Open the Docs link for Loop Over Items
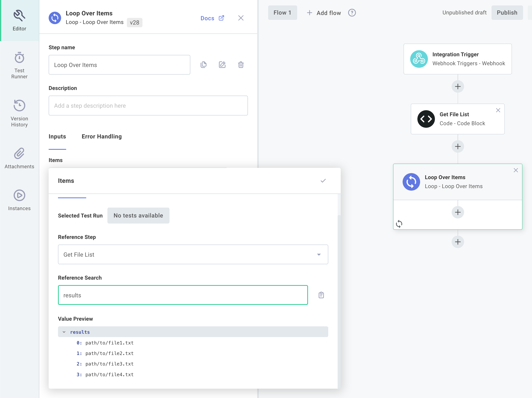Image resolution: width=532 pixels, height=398 pixels. (x=212, y=18)
